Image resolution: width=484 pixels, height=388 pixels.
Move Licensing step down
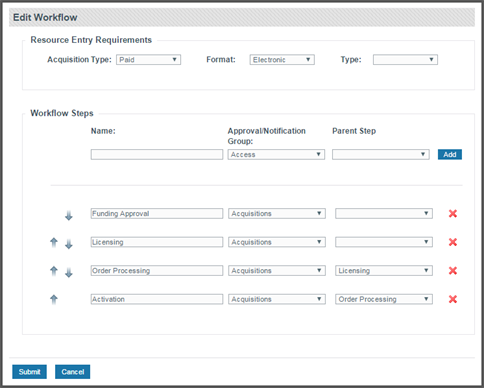click(x=69, y=245)
